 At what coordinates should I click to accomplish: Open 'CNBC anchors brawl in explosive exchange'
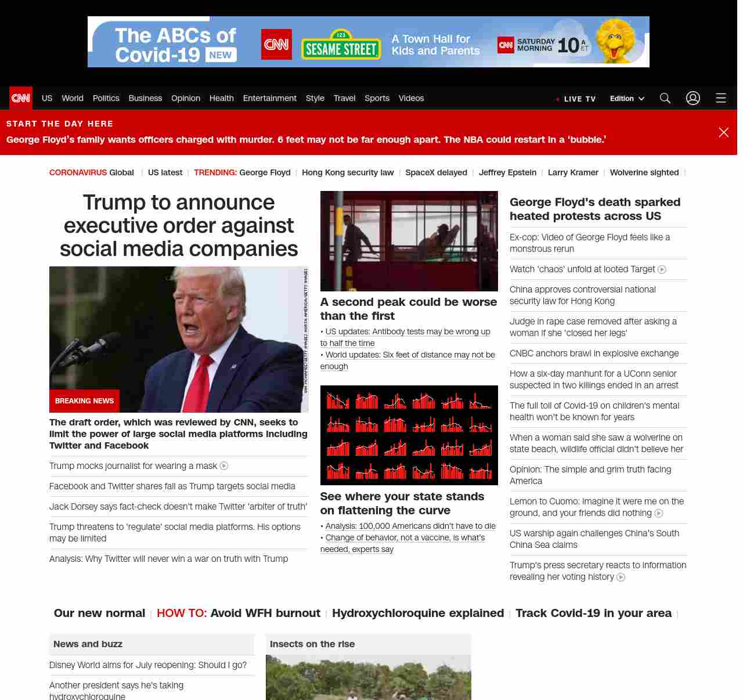594,353
